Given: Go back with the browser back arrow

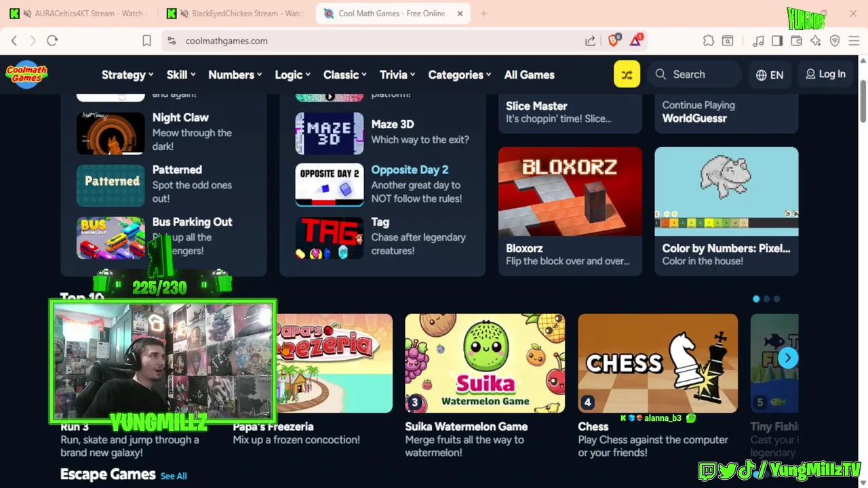Looking at the screenshot, I should [14, 41].
